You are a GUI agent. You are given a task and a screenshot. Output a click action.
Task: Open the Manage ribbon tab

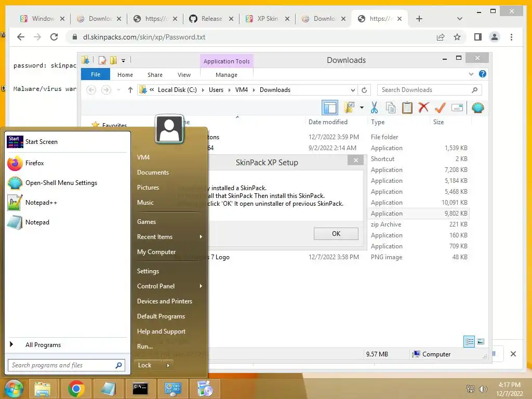pyautogui.click(x=227, y=75)
